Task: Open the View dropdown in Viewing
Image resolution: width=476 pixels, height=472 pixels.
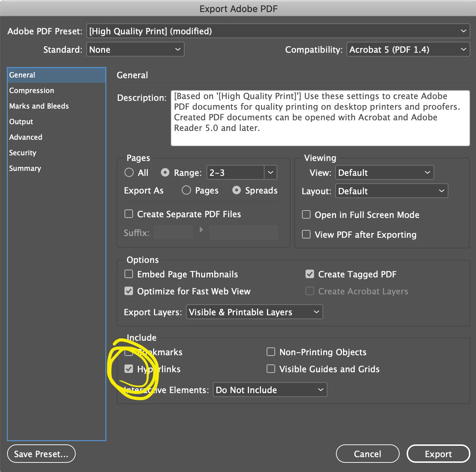Action: point(384,173)
